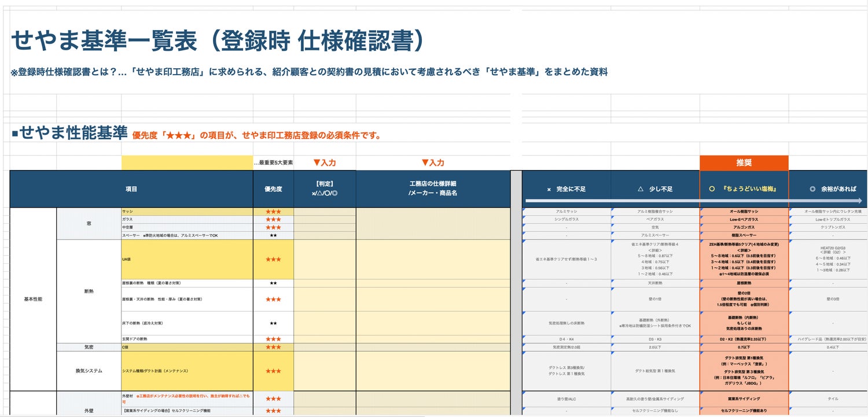Click the 工務店の仕様詳細 input cell for C値
Image resolution: width=868 pixels, height=417 pixels.
(432, 347)
